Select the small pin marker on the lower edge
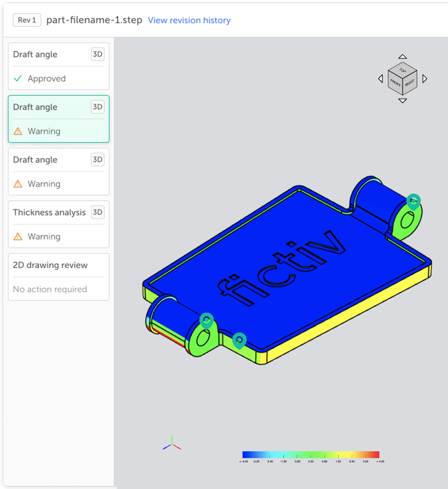Viewport: 448px width, 489px height. coord(239,339)
